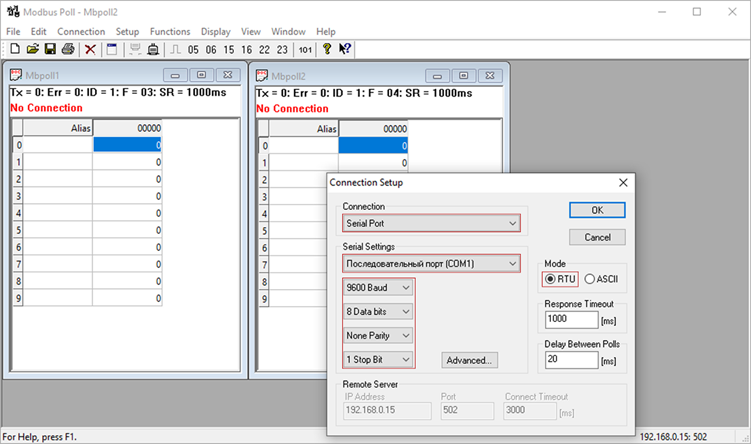The height and width of the screenshot is (444, 751).
Task: Click Mbpoll2 status line with F = 04
Action: click(364, 93)
